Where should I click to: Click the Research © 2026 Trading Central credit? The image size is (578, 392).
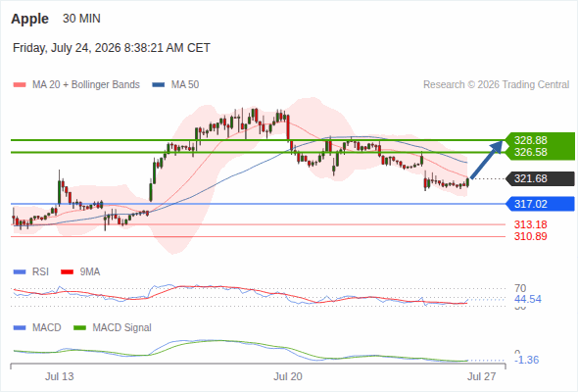pyautogui.click(x=496, y=85)
